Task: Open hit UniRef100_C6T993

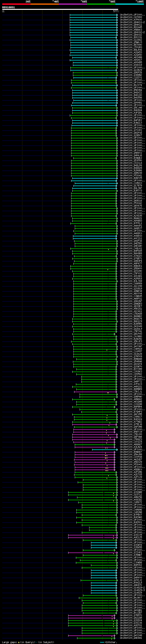Action: (131, 17)
